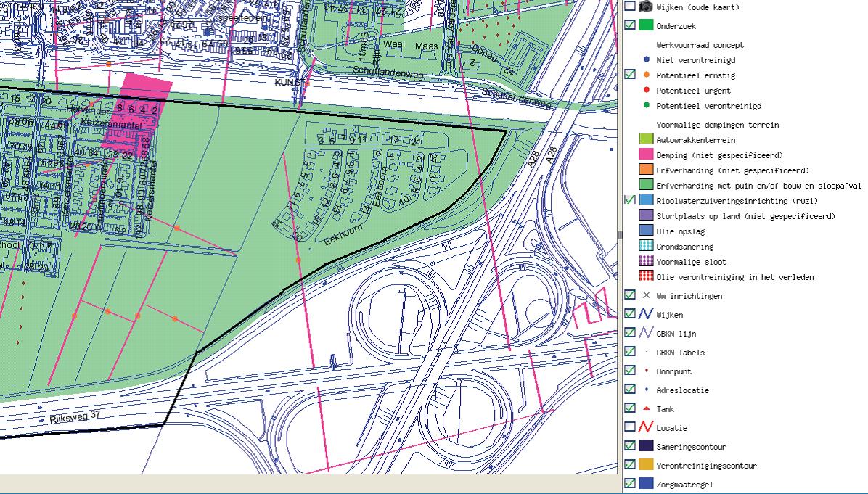Click the green Onderzoek color swatch

pos(646,25)
